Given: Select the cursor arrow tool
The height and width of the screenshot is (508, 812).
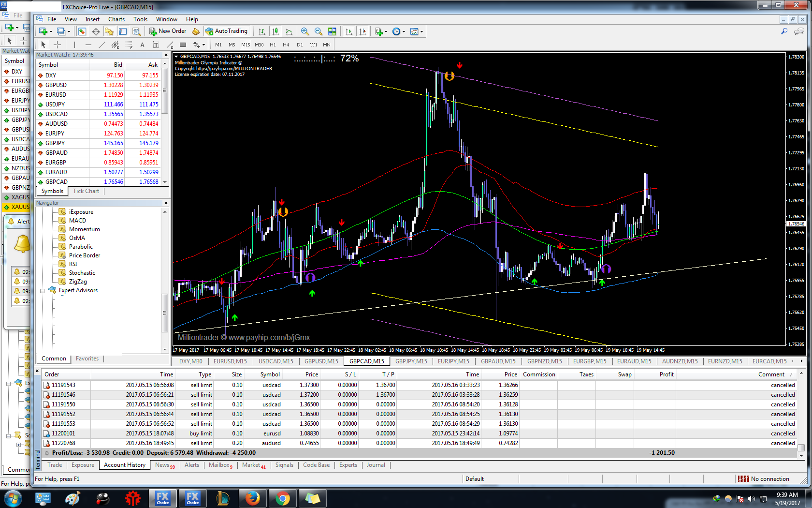Looking at the screenshot, I should point(43,45).
